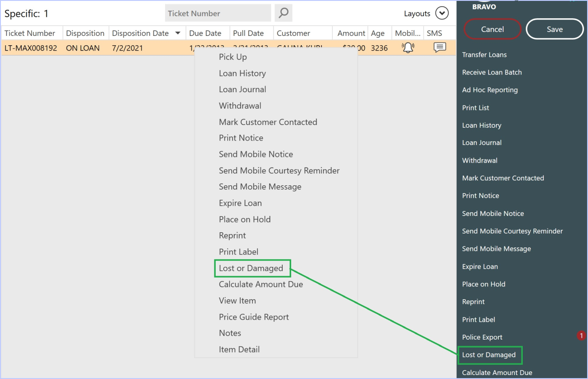Choose Print Notice in context menu
This screenshot has width=588, height=379.
241,138
